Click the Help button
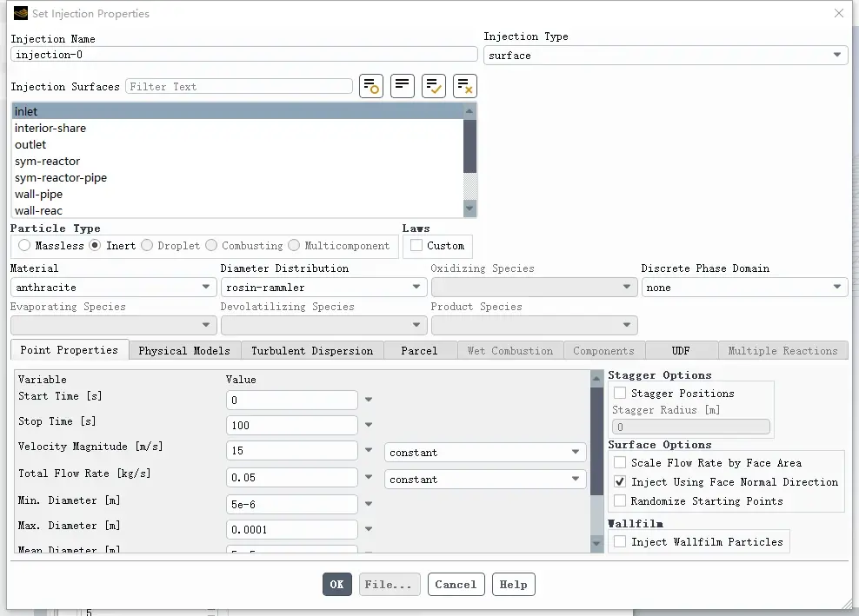The image size is (859, 616). [513, 584]
